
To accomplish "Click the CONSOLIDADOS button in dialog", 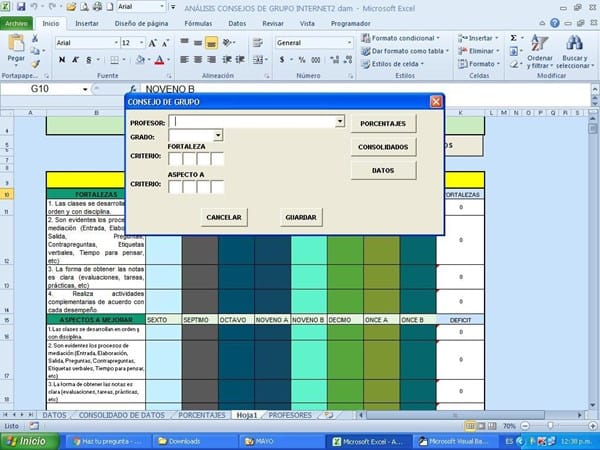I will [383, 147].
